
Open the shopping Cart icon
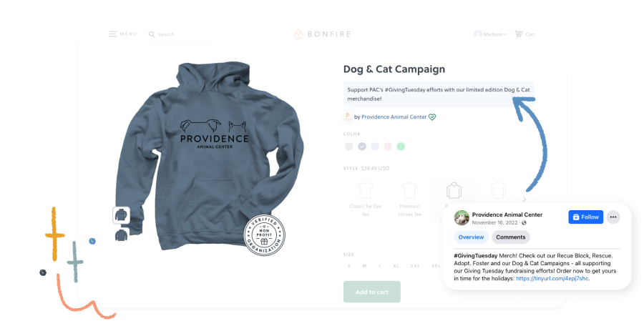pyautogui.click(x=519, y=34)
